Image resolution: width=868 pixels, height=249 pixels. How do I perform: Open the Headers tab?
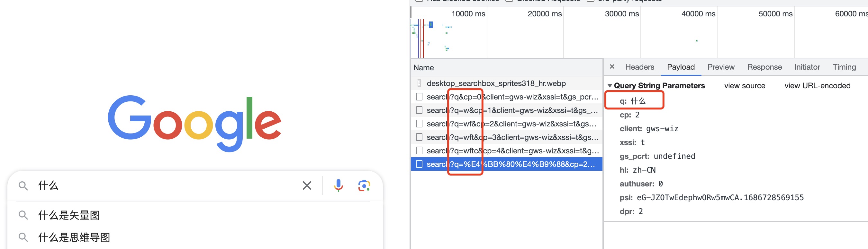click(639, 67)
